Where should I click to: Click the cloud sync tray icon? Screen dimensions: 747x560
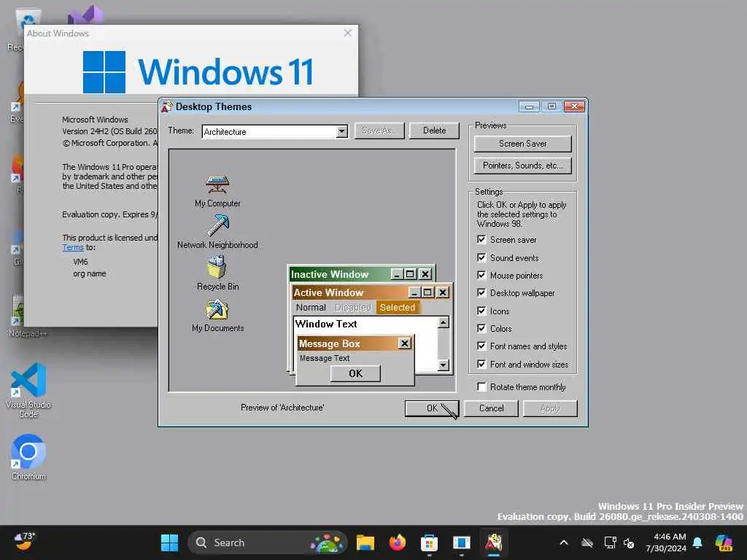587,542
